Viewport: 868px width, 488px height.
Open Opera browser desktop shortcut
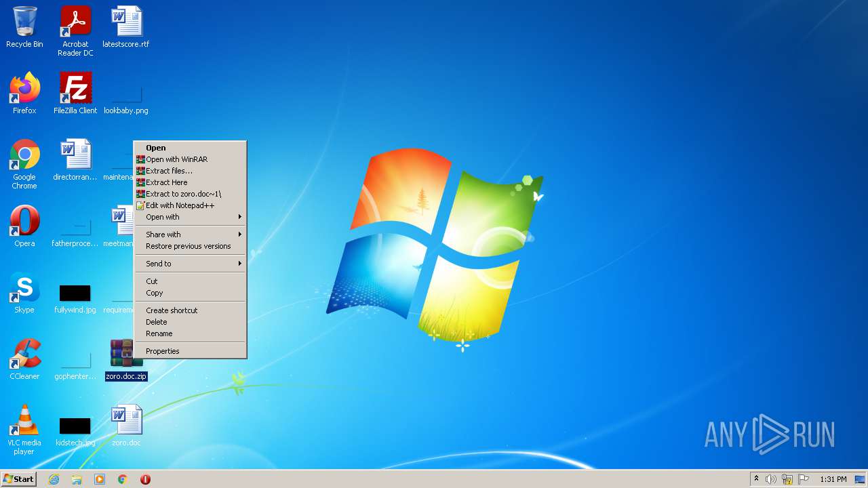point(24,226)
